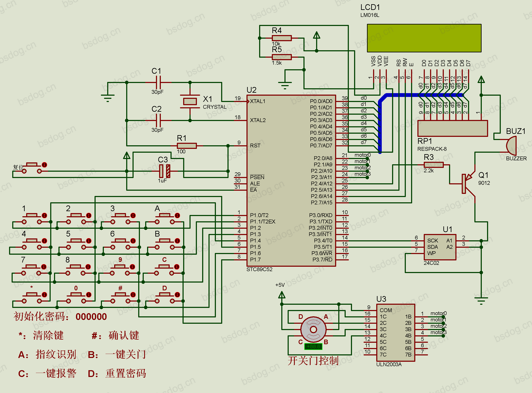
Task: Click the motor0 terminal on U2 pin 21
Action: 367,158
